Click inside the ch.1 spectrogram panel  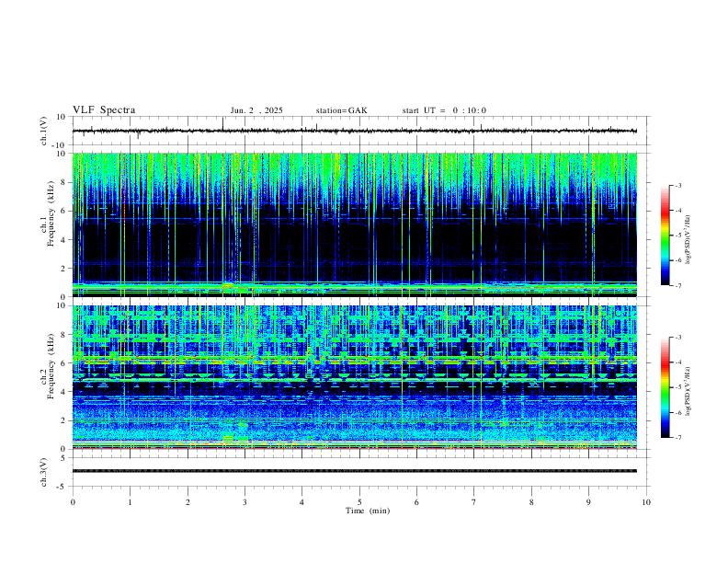pyautogui.click(x=354, y=224)
